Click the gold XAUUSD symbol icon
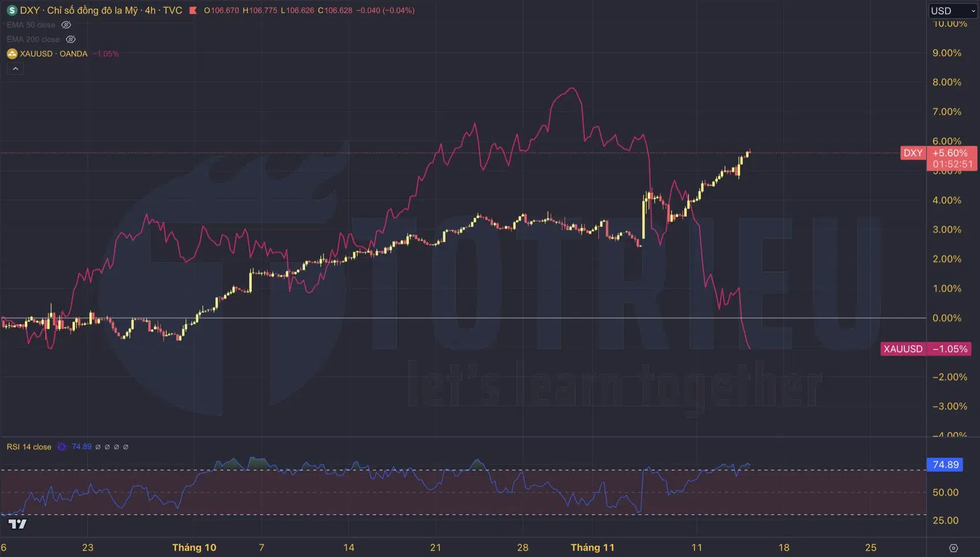 tap(12, 54)
